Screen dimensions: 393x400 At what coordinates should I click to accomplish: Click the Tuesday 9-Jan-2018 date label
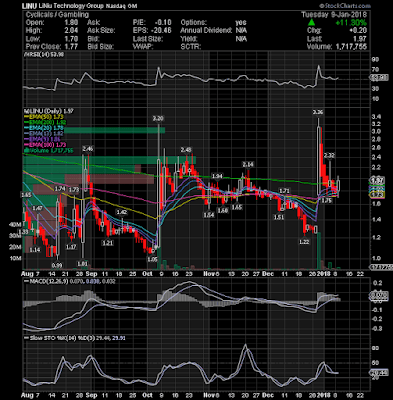click(334, 15)
